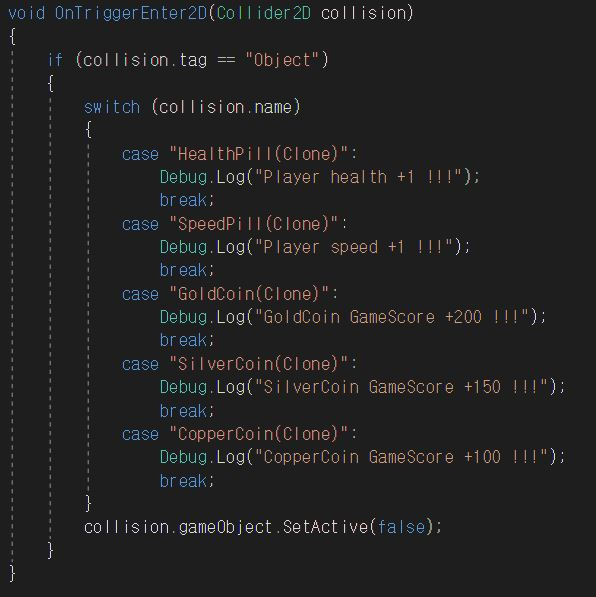Image resolution: width=596 pixels, height=597 pixels.
Task: Click "break" below the SilverCoin GameScore log
Action: tap(183, 411)
